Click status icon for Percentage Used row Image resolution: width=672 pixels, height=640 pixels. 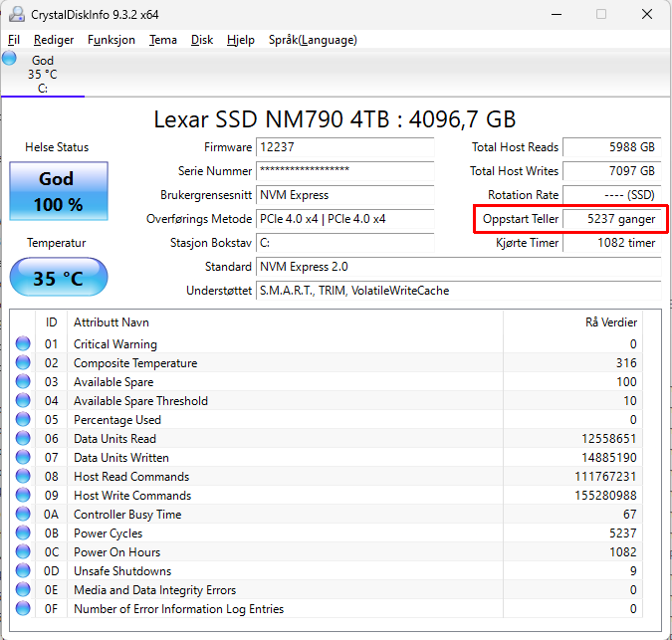click(23, 419)
